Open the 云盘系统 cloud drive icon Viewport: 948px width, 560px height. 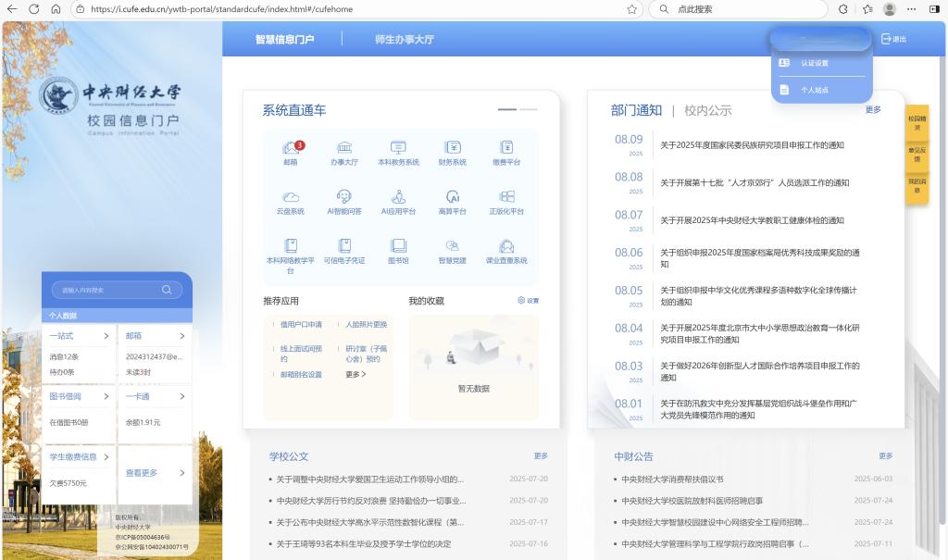click(x=290, y=197)
